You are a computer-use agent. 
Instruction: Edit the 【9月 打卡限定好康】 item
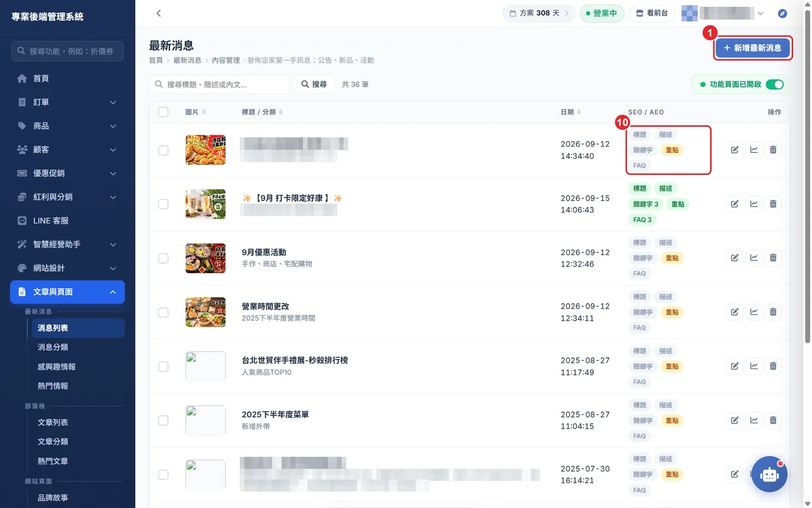[x=735, y=204]
